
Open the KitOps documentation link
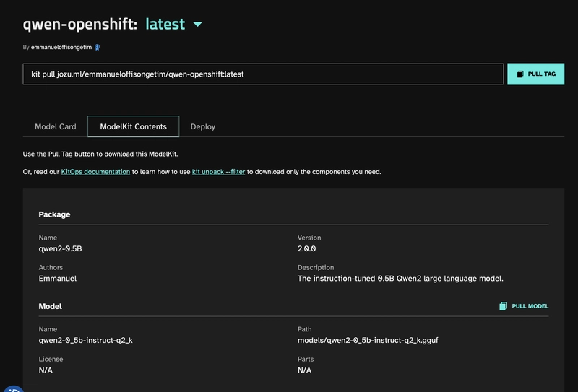point(95,172)
